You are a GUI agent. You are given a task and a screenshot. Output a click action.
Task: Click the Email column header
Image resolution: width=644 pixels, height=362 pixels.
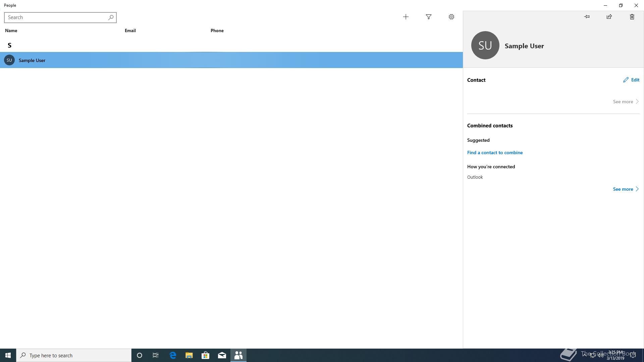coord(130,31)
